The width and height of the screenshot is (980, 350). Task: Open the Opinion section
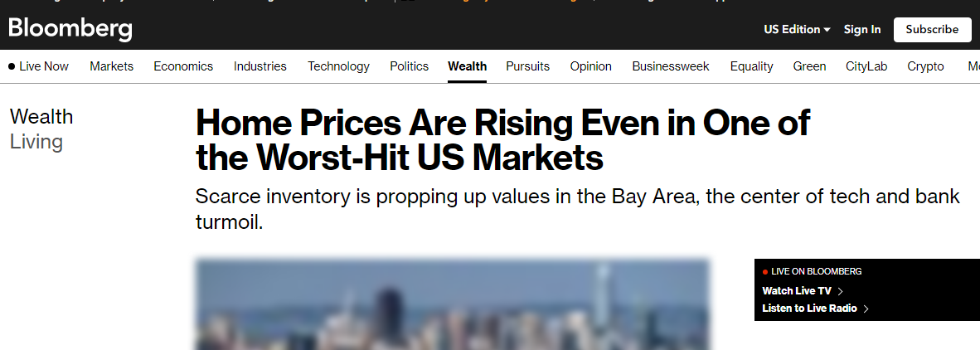pyautogui.click(x=591, y=66)
